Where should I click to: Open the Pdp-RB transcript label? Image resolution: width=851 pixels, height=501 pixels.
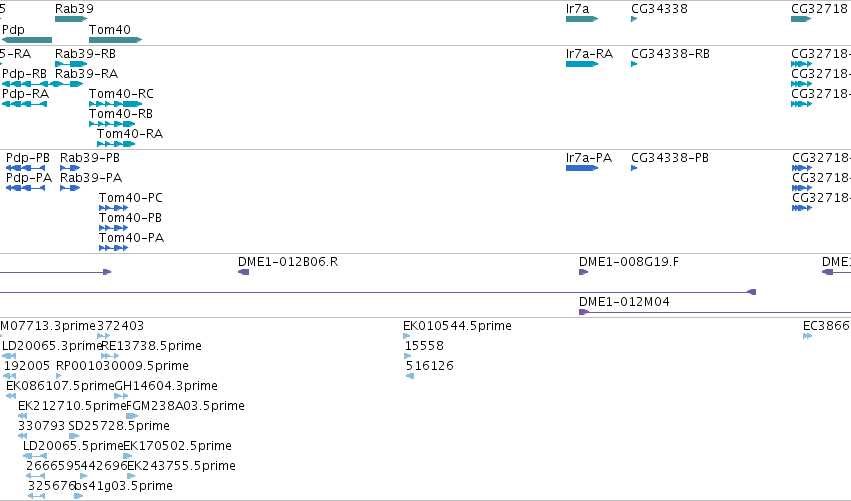tap(24, 73)
